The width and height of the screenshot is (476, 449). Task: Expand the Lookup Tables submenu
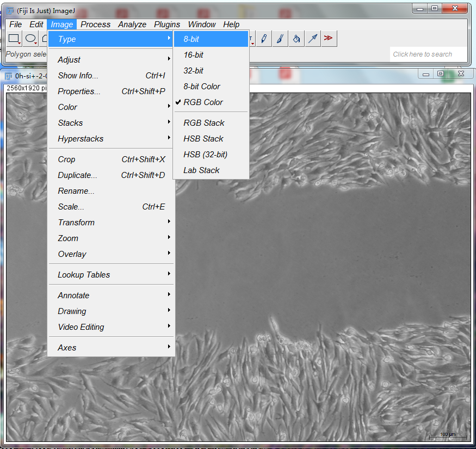click(111, 275)
